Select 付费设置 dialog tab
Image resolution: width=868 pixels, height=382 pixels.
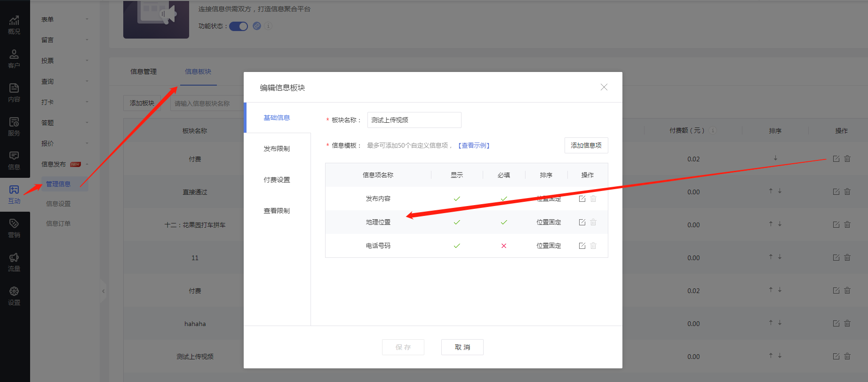tap(277, 180)
